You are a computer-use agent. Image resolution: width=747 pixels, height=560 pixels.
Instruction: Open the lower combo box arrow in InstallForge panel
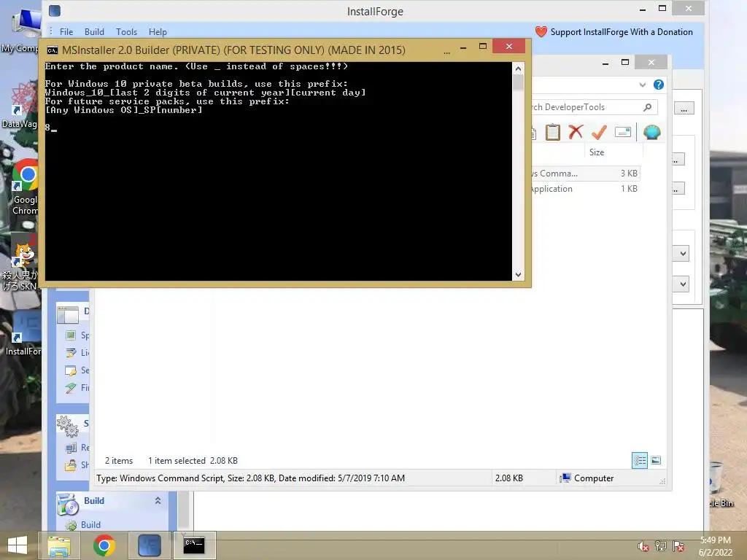pos(683,284)
